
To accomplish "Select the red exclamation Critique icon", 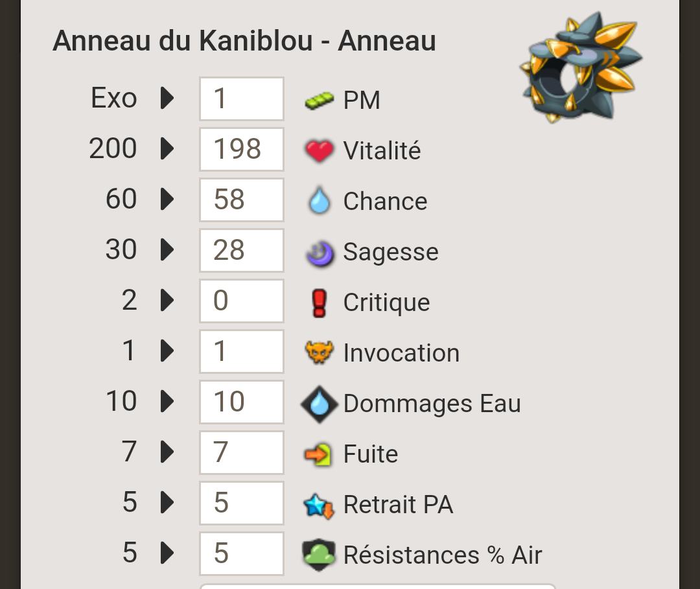I will 319,303.
